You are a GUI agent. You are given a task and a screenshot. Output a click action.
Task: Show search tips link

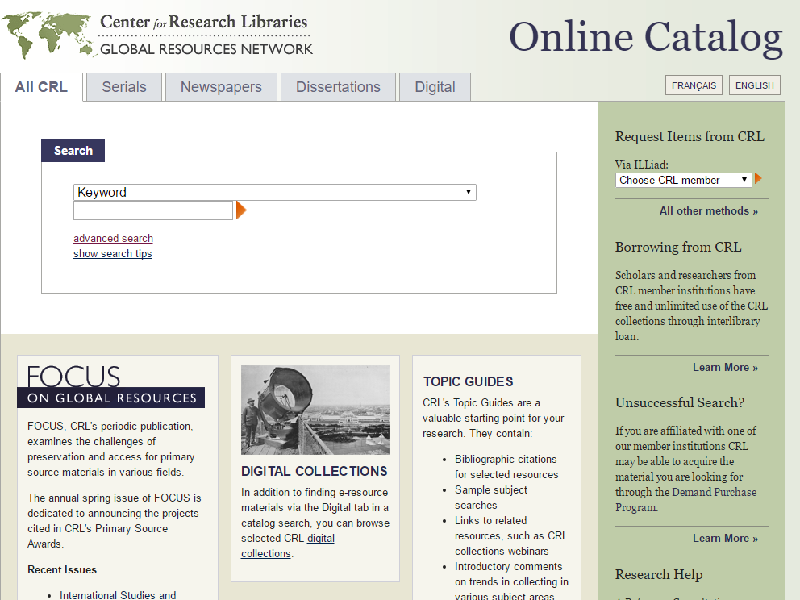(x=112, y=254)
